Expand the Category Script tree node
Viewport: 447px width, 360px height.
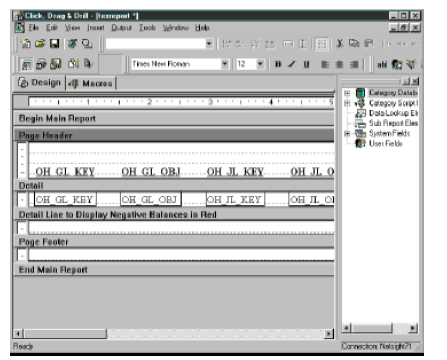[x=347, y=103]
